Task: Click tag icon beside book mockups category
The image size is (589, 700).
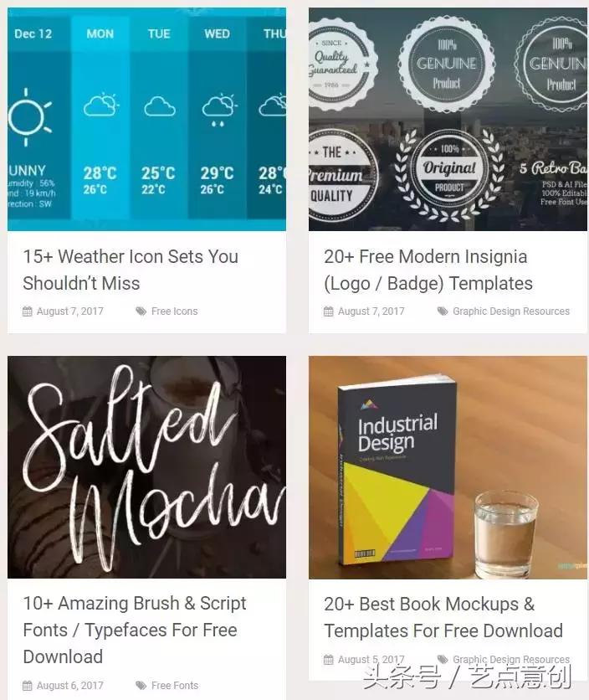Action: tap(443, 659)
